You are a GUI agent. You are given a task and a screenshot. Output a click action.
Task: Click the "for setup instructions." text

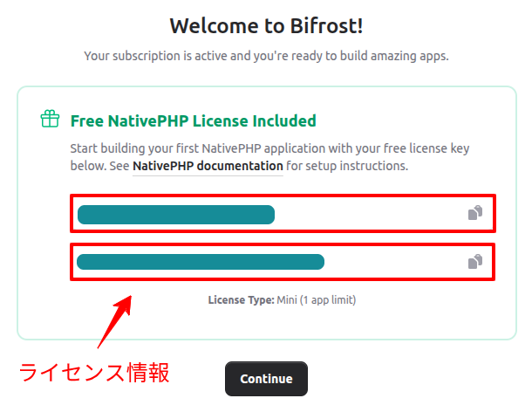click(x=347, y=165)
